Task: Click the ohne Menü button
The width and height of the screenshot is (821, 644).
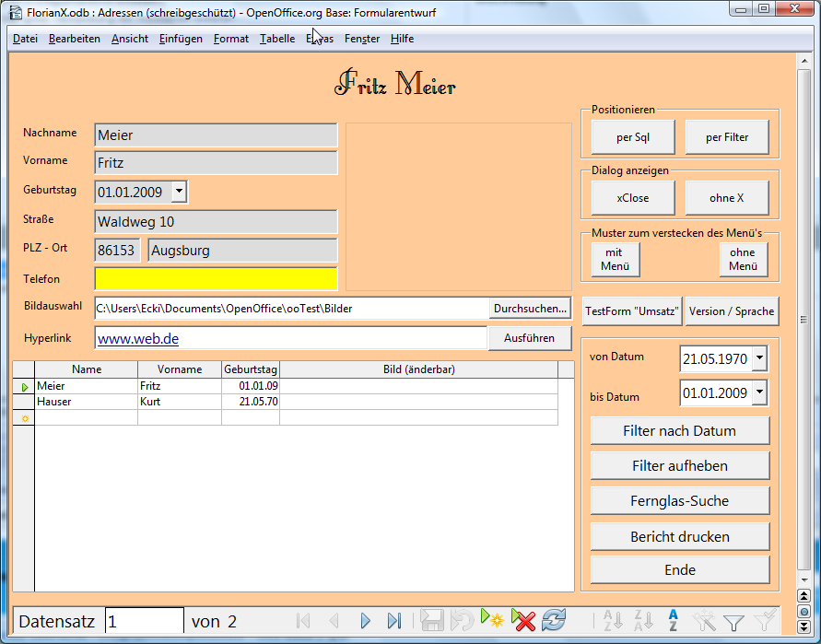Action: pyautogui.click(x=743, y=259)
